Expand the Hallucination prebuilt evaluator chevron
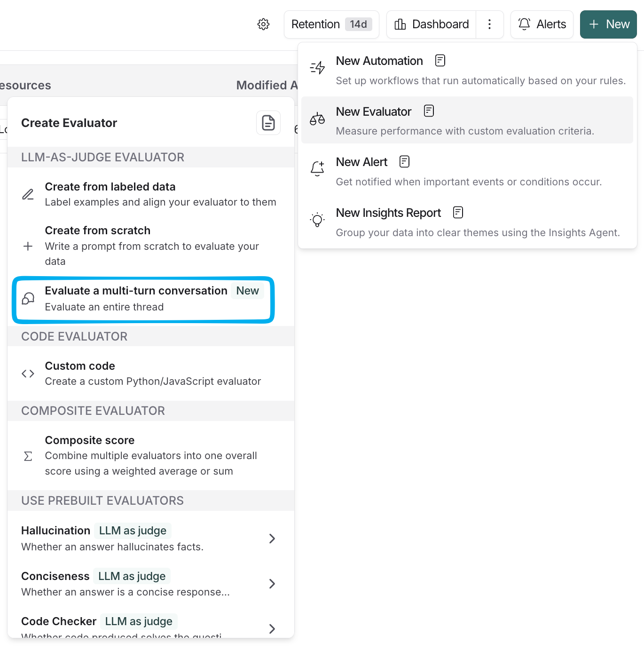Viewport: 644px width, 651px height. [x=272, y=539]
